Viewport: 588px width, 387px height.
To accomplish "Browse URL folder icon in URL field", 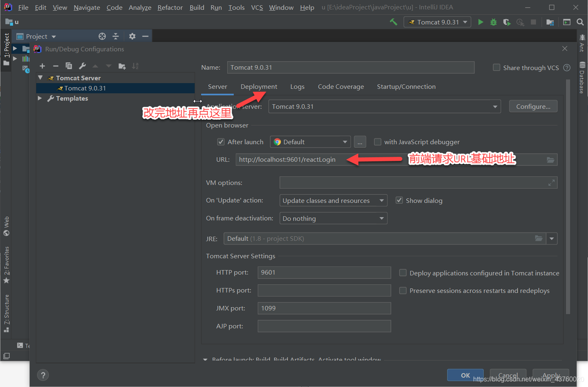I will point(551,160).
